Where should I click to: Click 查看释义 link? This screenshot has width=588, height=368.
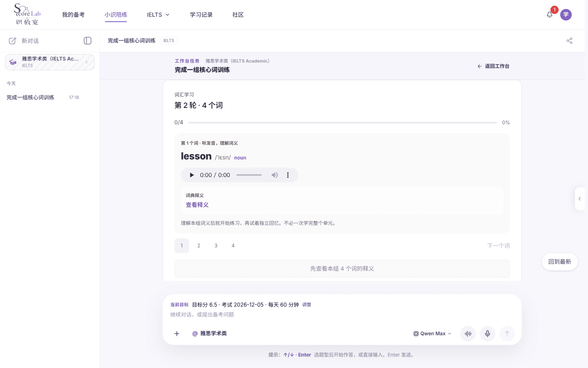[x=197, y=205]
